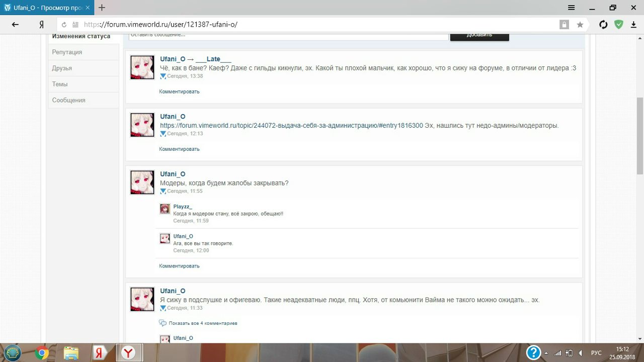Switch input language via РУС indicator
This screenshot has height=362, width=644.
point(596,353)
